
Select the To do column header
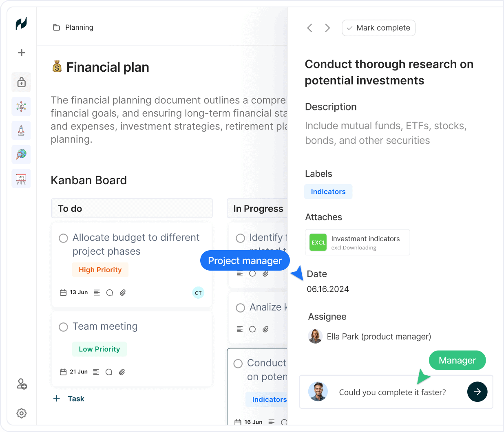tap(132, 208)
